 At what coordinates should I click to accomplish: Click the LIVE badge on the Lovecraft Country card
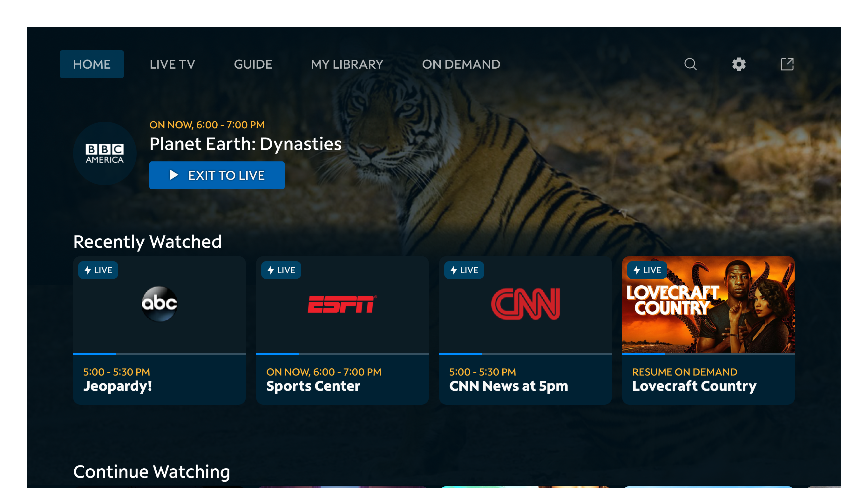click(x=647, y=270)
